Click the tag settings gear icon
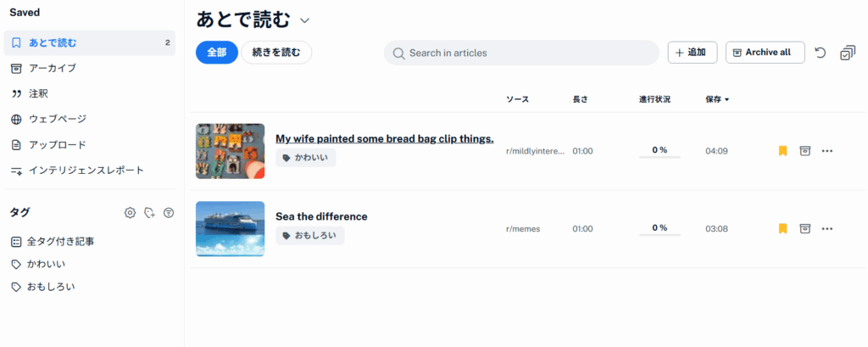 pyautogui.click(x=130, y=213)
